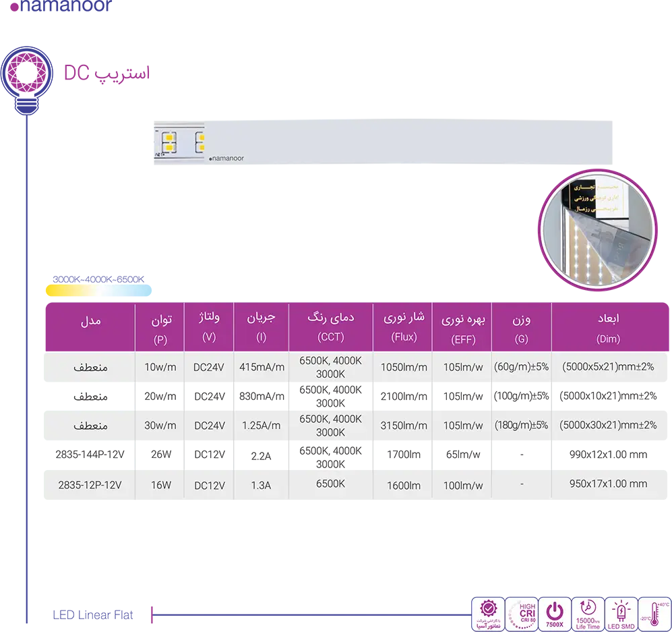Click the 3150lm/m flux value
This screenshot has height=632, width=672.
point(403,426)
